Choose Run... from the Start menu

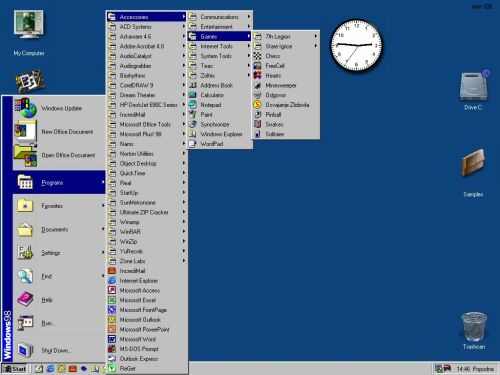[x=59, y=323]
